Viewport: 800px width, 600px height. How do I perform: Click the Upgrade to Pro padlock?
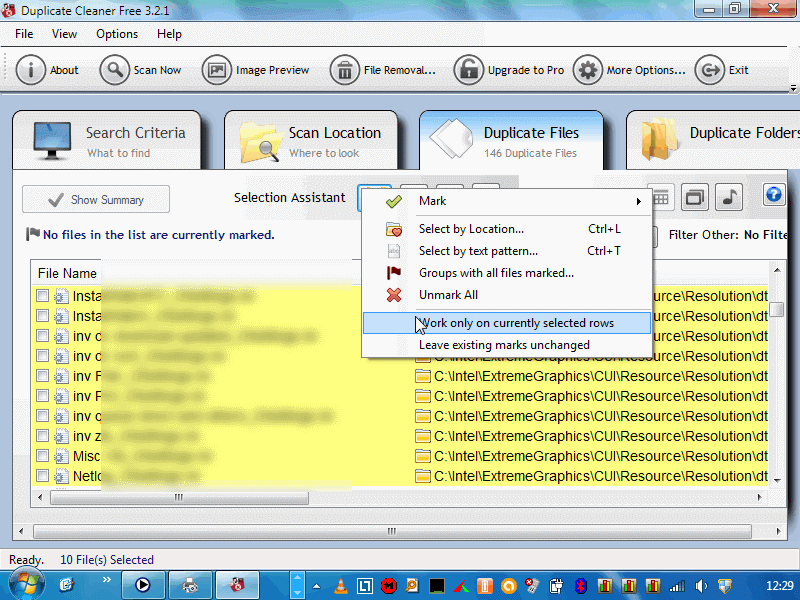(467, 70)
